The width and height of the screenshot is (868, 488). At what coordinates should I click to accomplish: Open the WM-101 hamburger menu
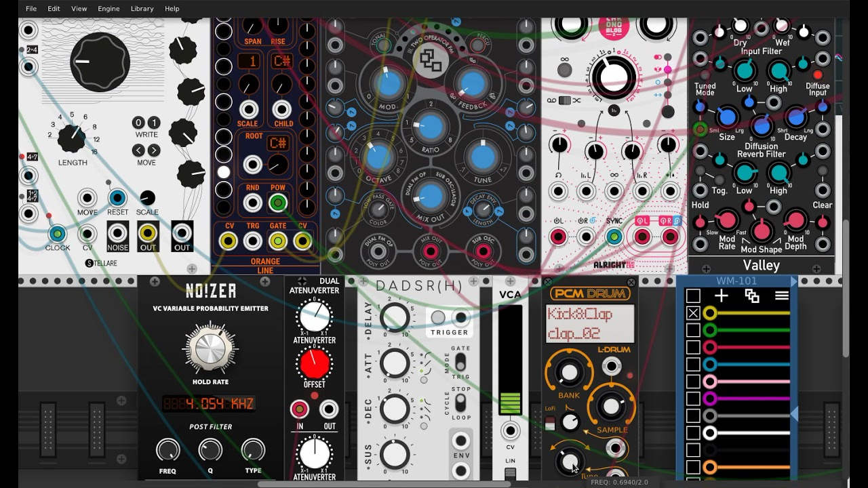pos(782,296)
